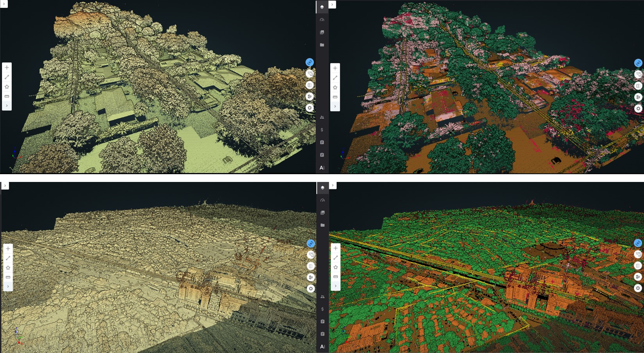
Task: Expand more tools arrow in top-left viewer toolbar
Action: 7,106
